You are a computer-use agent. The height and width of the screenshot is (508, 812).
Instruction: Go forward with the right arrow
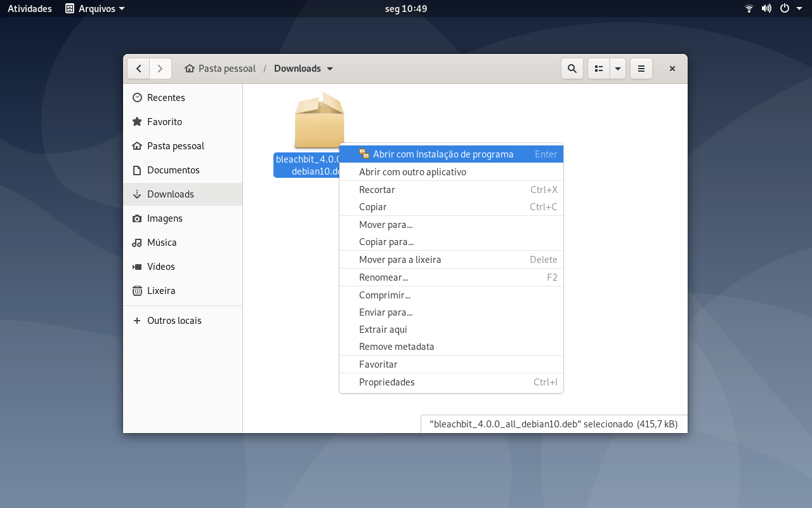(x=160, y=69)
